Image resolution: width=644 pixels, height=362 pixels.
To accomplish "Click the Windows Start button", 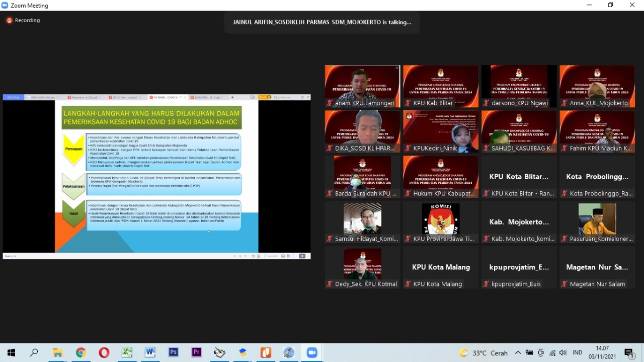I will click(11, 353).
